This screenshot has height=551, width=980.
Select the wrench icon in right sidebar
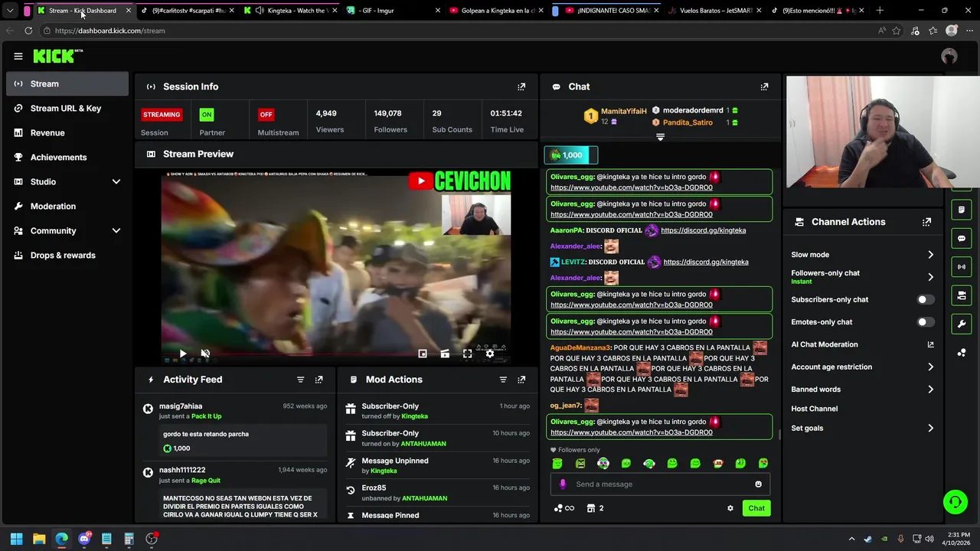tap(962, 324)
